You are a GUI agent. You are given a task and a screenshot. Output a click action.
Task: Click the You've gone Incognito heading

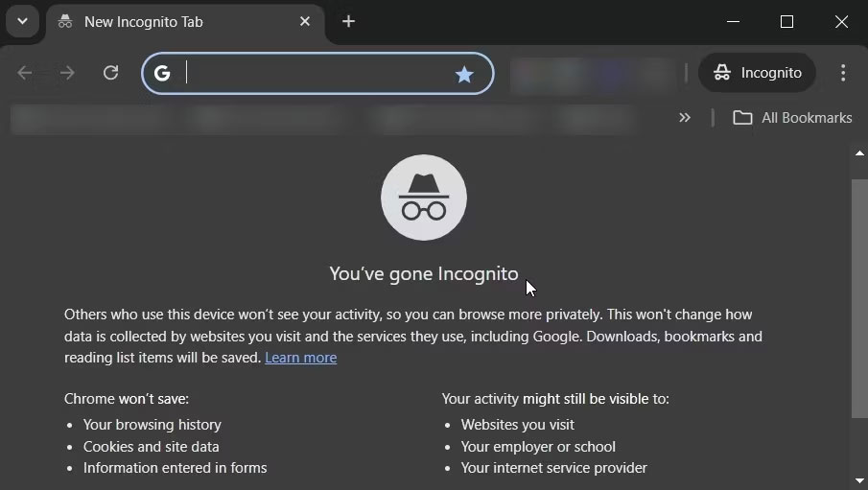424,273
